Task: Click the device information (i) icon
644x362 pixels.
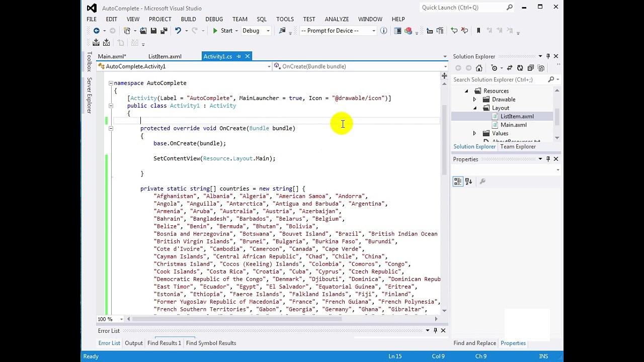Action: (383, 31)
